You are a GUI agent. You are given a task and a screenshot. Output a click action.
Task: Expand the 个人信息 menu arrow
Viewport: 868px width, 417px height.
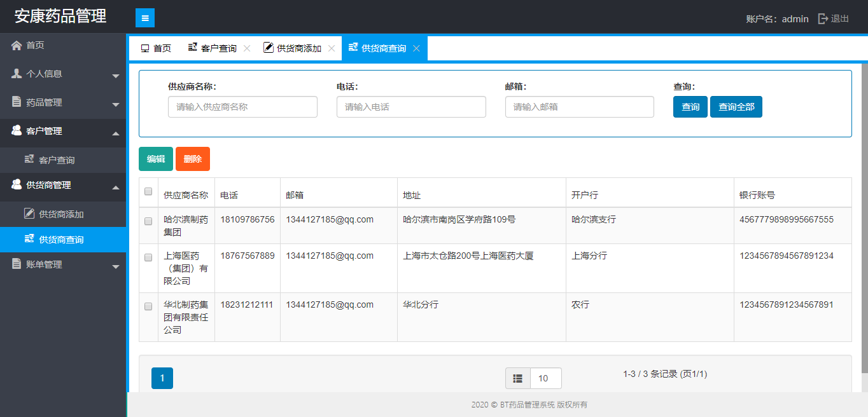(116, 76)
